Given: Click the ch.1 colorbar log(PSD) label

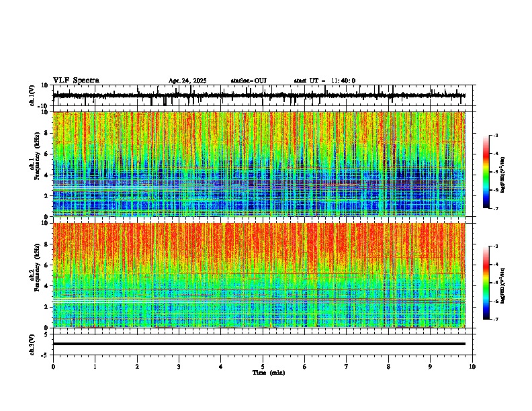Looking at the screenshot, I should (502, 175).
